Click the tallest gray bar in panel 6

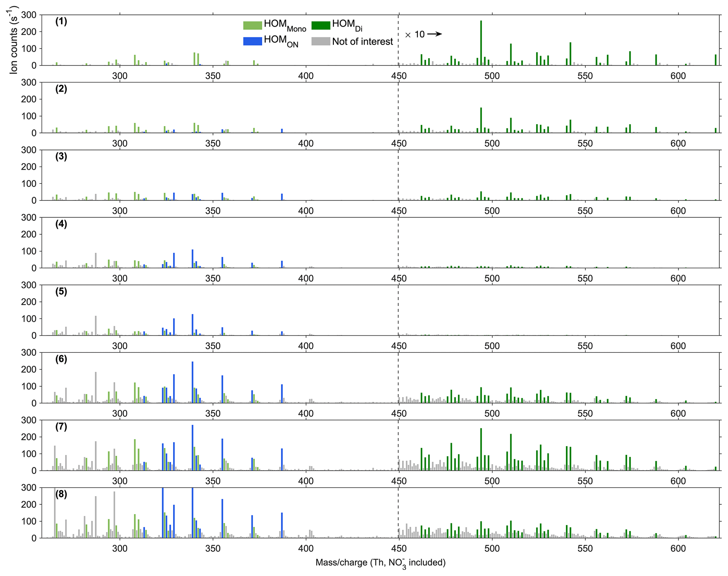pyautogui.click(x=95, y=388)
